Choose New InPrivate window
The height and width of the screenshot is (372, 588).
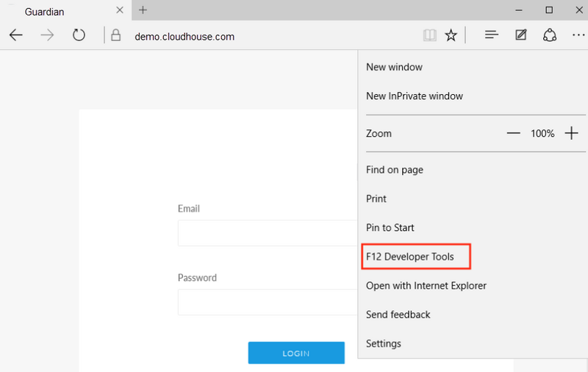pos(415,96)
